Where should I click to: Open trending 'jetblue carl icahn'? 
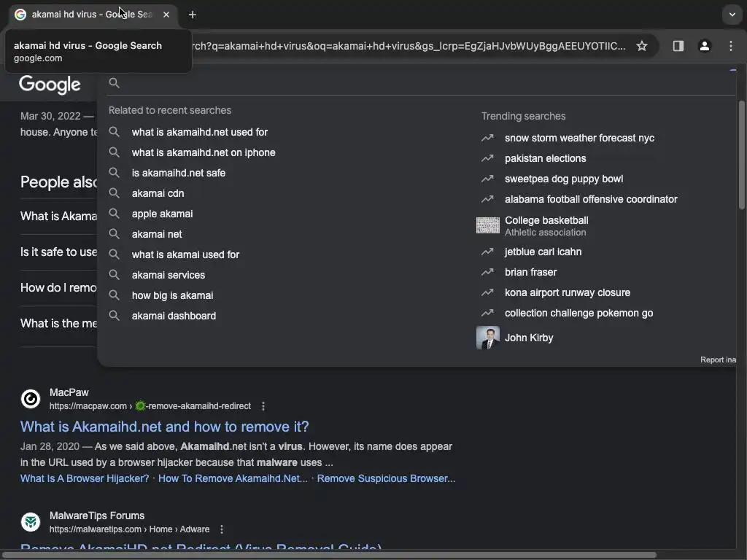click(x=543, y=252)
